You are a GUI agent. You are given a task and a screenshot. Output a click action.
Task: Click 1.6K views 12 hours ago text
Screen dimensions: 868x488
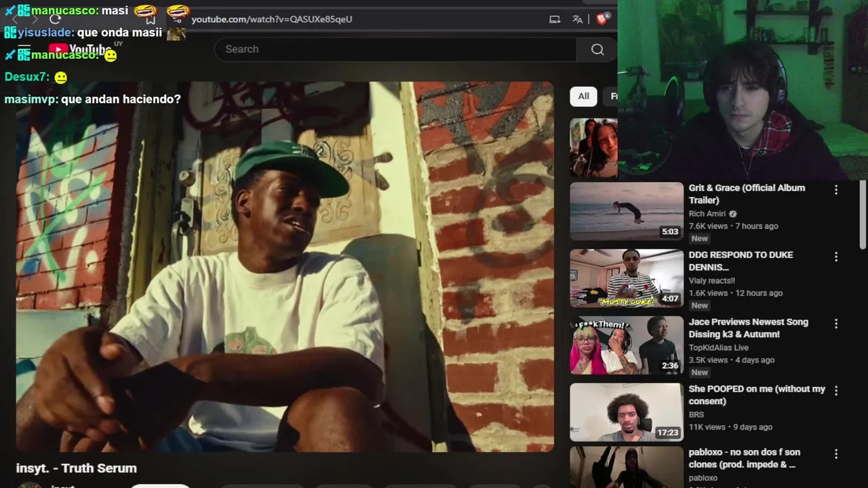click(736, 293)
